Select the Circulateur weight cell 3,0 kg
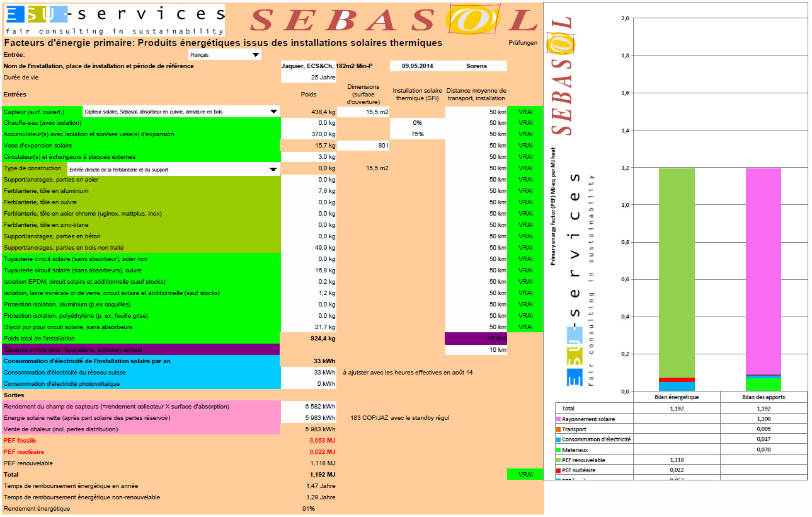The height and width of the screenshot is (517, 812). (309, 157)
